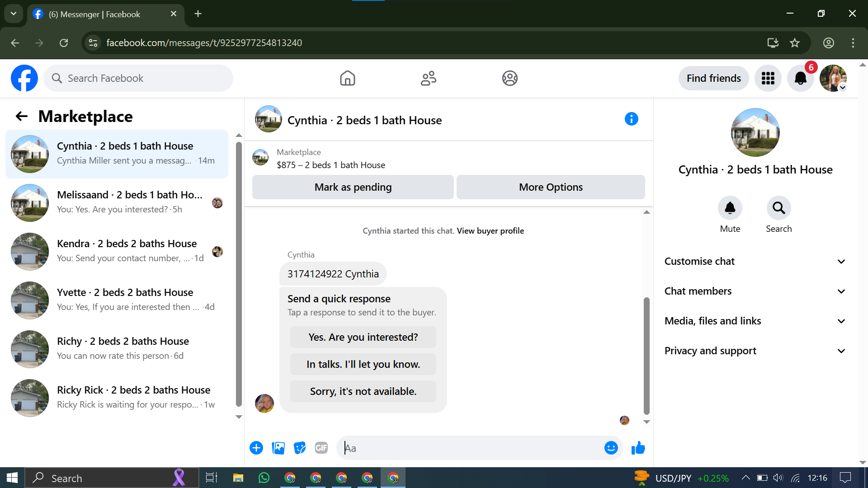Open File Explorer from taskbar
The image size is (868, 488).
(238, 478)
